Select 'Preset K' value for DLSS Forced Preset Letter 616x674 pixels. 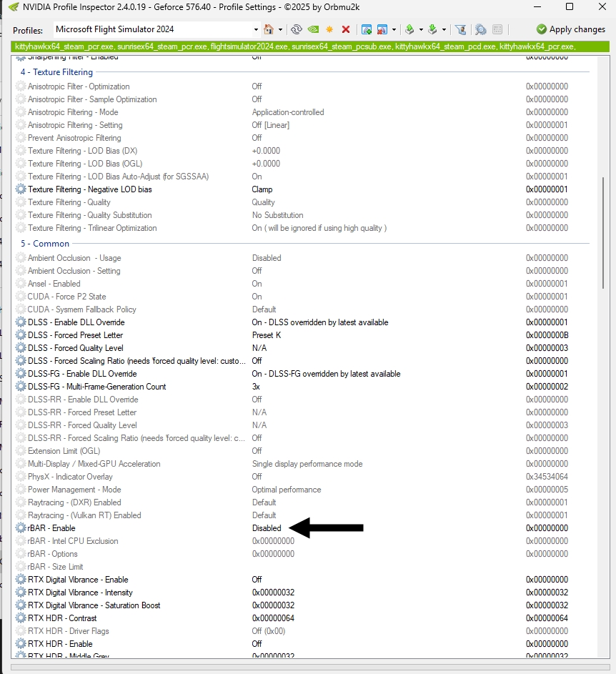pyautogui.click(x=267, y=334)
